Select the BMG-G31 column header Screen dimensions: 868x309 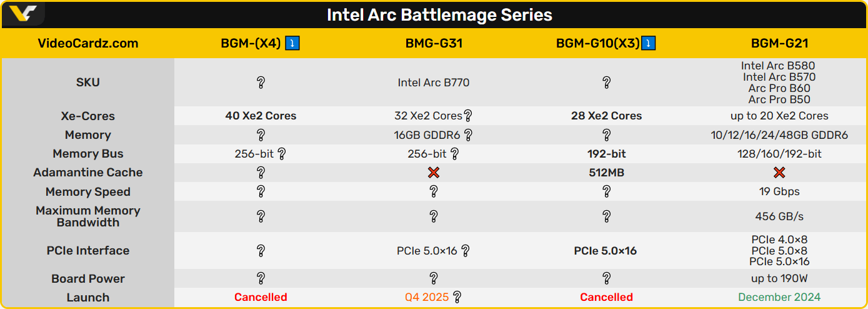(x=434, y=43)
